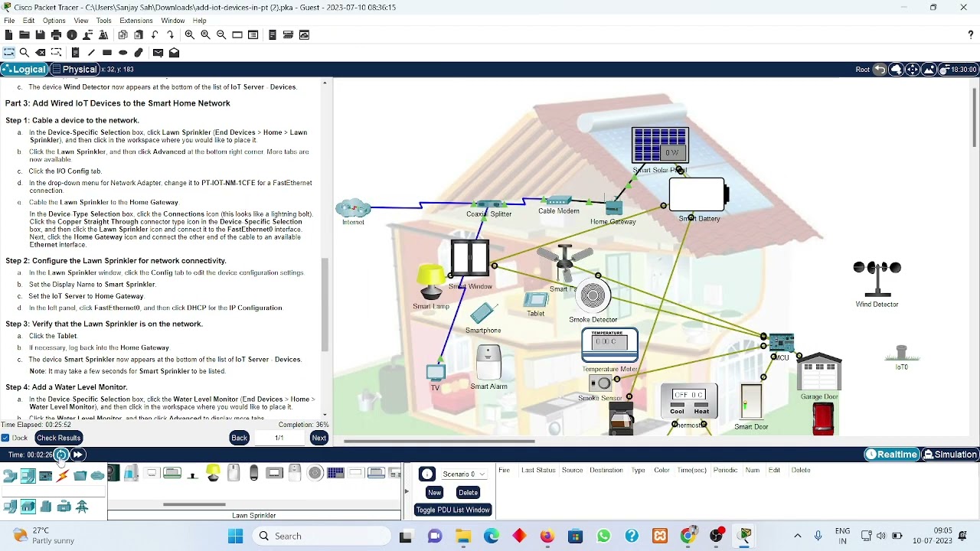Viewport: 980px width, 551px height.
Task: Click the Print icon
Action: point(56,35)
